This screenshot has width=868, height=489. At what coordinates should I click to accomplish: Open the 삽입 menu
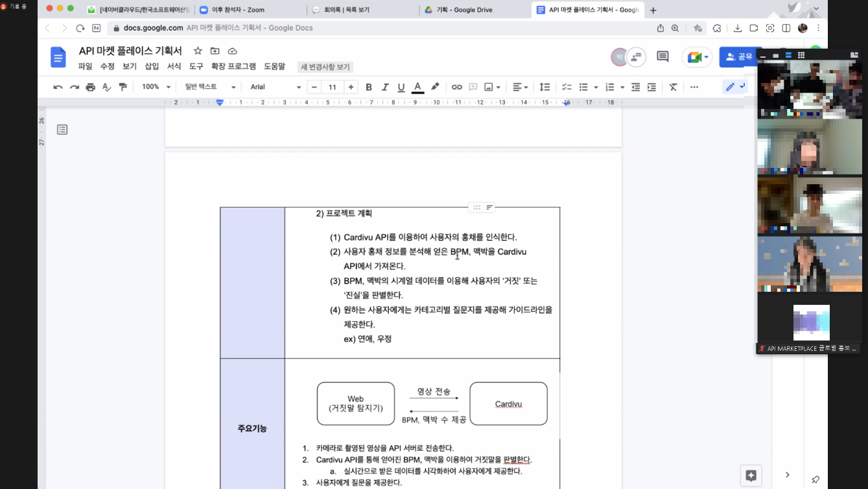pos(152,66)
